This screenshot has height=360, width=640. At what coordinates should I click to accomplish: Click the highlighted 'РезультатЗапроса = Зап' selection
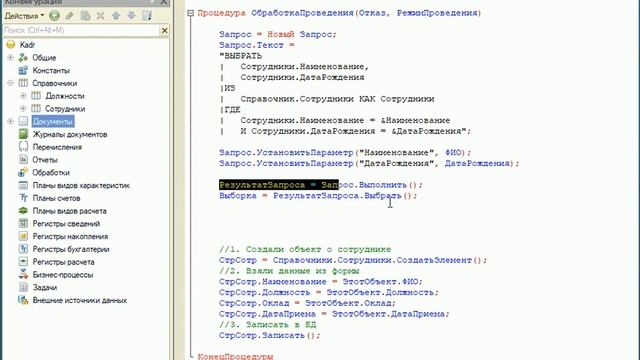[279, 185]
